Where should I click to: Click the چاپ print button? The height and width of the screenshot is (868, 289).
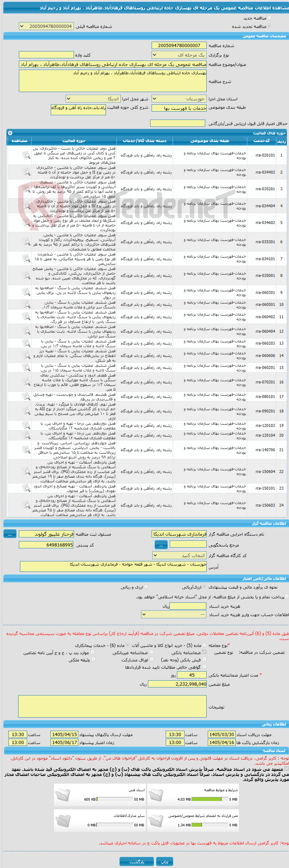[165, 861]
